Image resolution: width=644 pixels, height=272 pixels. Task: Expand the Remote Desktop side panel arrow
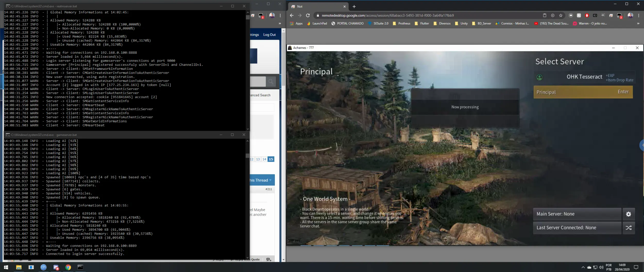coord(642,145)
